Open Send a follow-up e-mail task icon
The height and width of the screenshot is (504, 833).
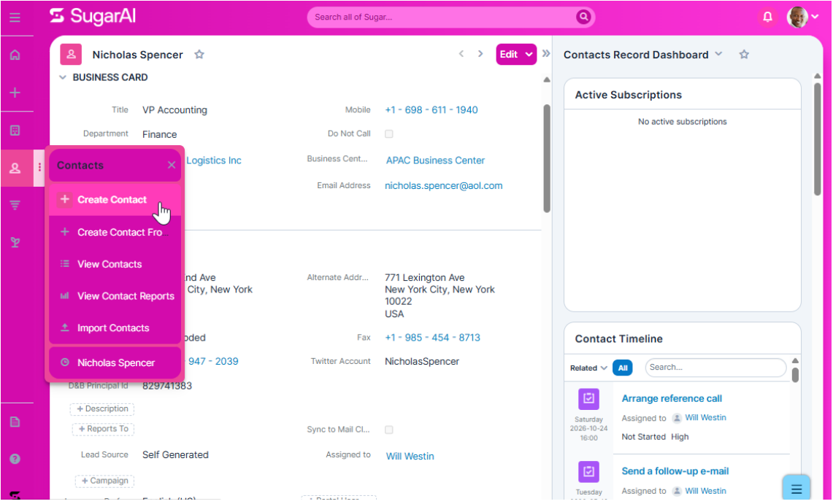(588, 472)
